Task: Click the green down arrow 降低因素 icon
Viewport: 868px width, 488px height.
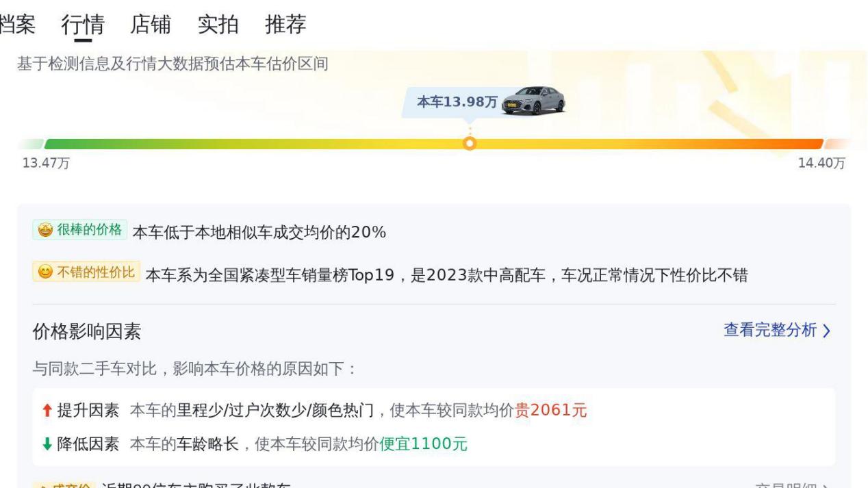Action: click(x=46, y=444)
